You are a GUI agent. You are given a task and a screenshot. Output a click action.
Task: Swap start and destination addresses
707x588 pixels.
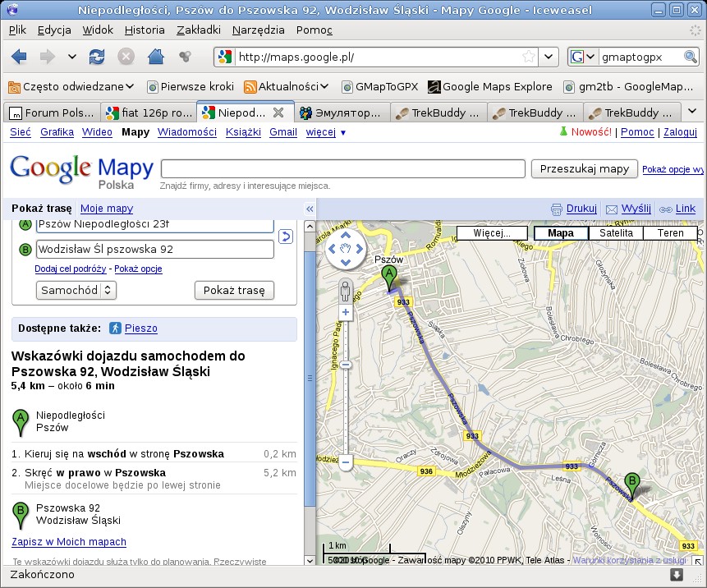286,237
